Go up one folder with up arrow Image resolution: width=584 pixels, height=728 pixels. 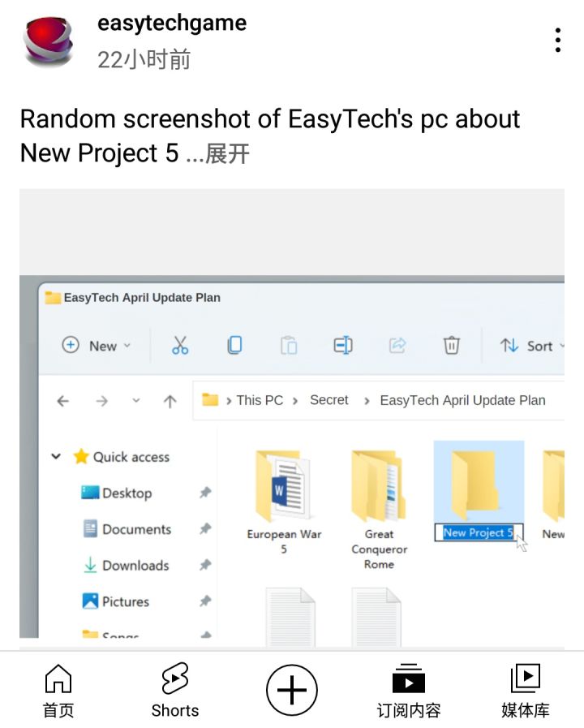tap(170, 401)
